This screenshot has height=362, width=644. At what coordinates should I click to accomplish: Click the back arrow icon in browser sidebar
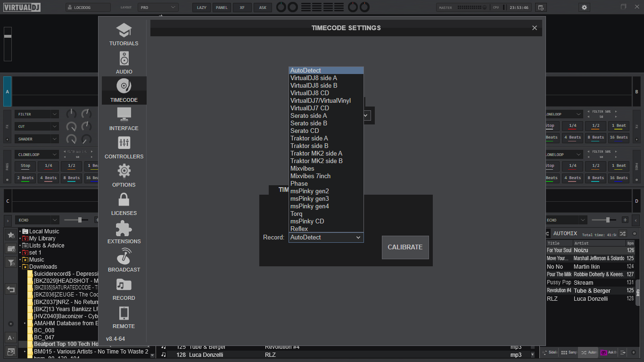[x=11, y=289]
